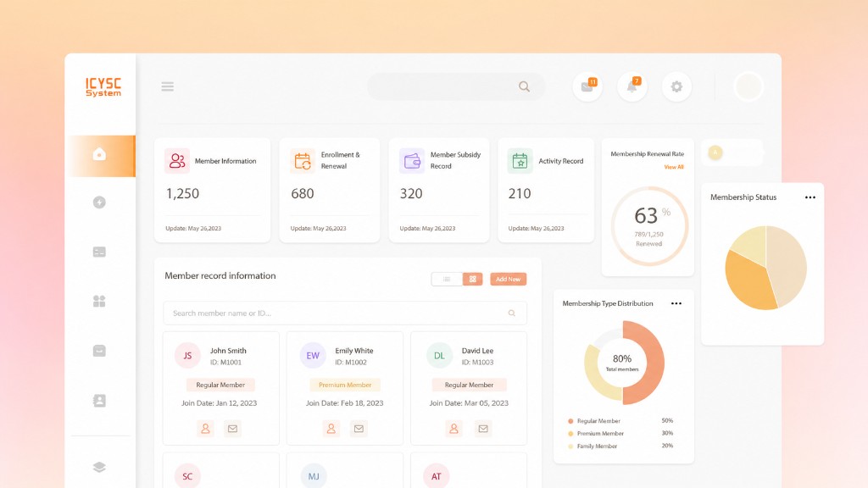This screenshot has width=868, height=488.
Task: Click the 'Member record information' heading
Action: pos(220,275)
